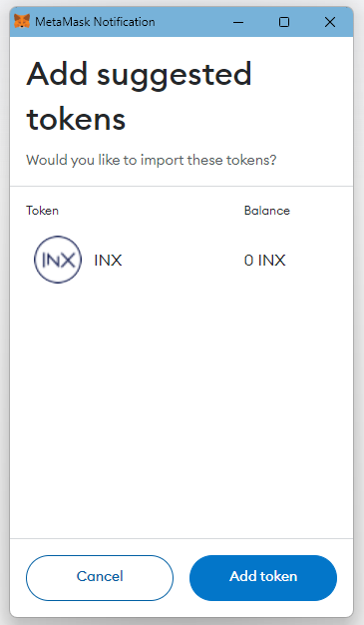This screenshot has width=364, height=625.
Task: Minimize the MetaMask Notification window
Action: (238, 22)
